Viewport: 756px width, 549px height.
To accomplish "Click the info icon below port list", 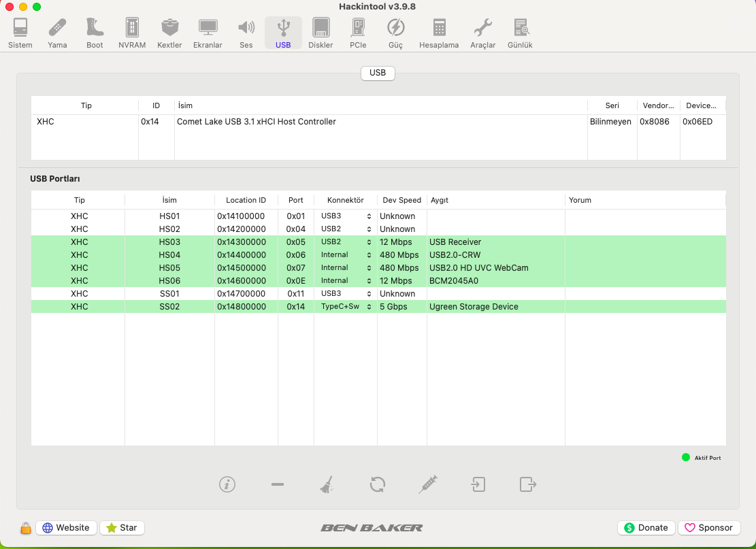I will point(227,484).
